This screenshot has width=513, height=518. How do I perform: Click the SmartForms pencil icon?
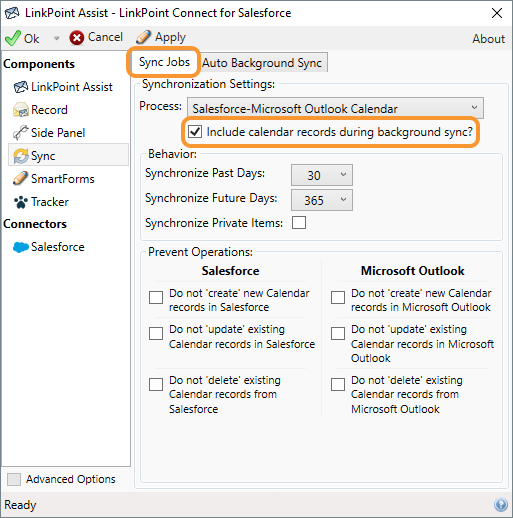click(20, 179)
